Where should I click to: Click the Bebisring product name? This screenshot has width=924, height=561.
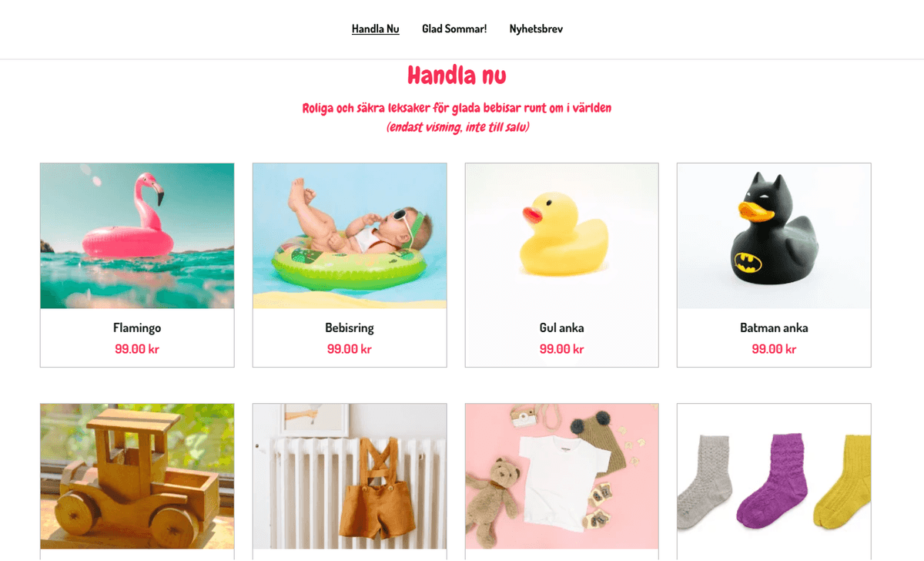[350, 328]
